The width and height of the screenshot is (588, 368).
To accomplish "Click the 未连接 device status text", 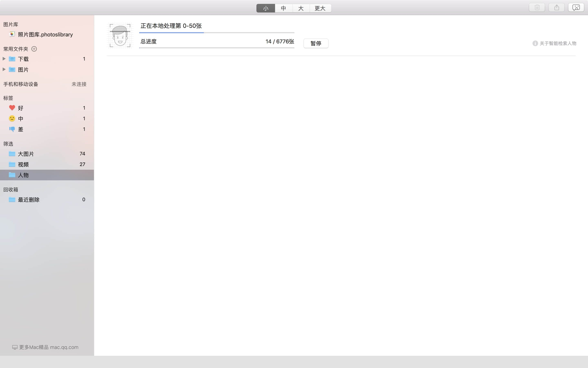I will [79, 84].
